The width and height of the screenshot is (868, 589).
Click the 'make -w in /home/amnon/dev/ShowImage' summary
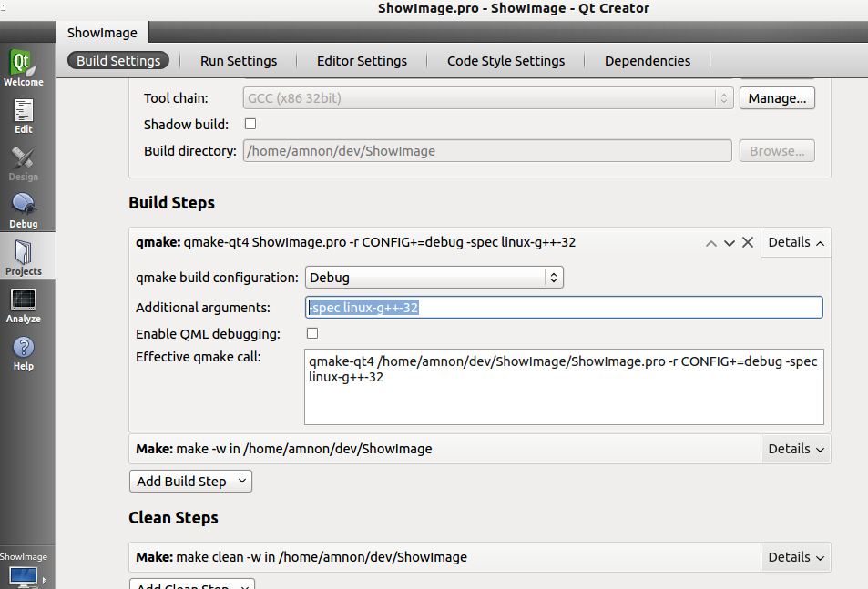284,449
